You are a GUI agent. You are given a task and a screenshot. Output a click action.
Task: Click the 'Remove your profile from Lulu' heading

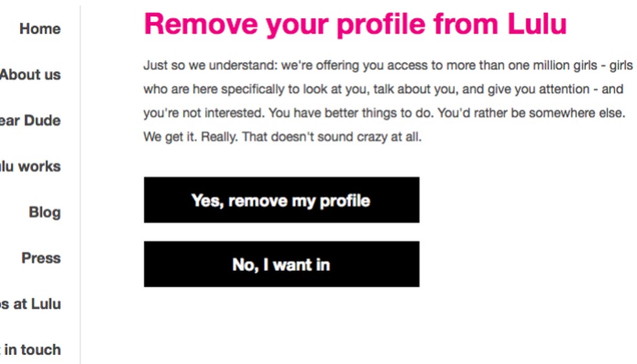coord(355,25)
